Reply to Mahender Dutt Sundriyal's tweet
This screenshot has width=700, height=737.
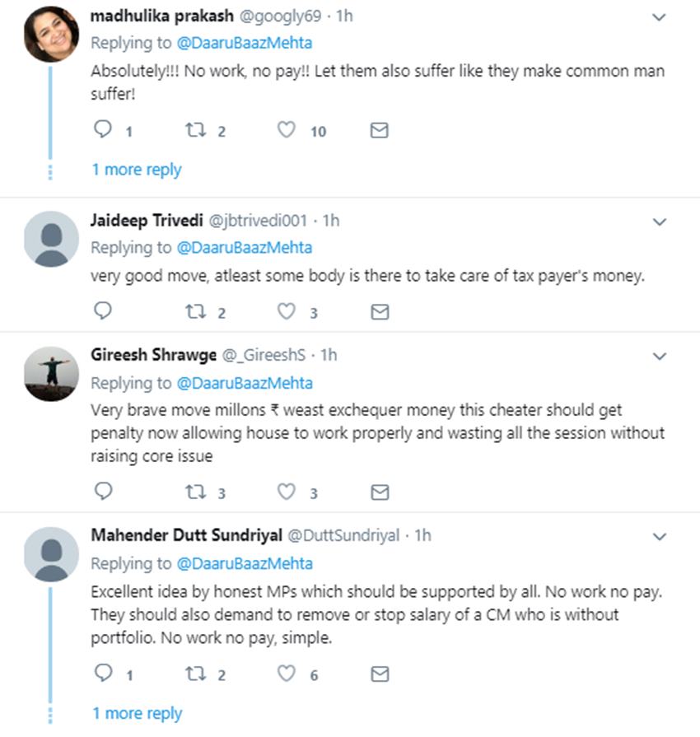103,674
